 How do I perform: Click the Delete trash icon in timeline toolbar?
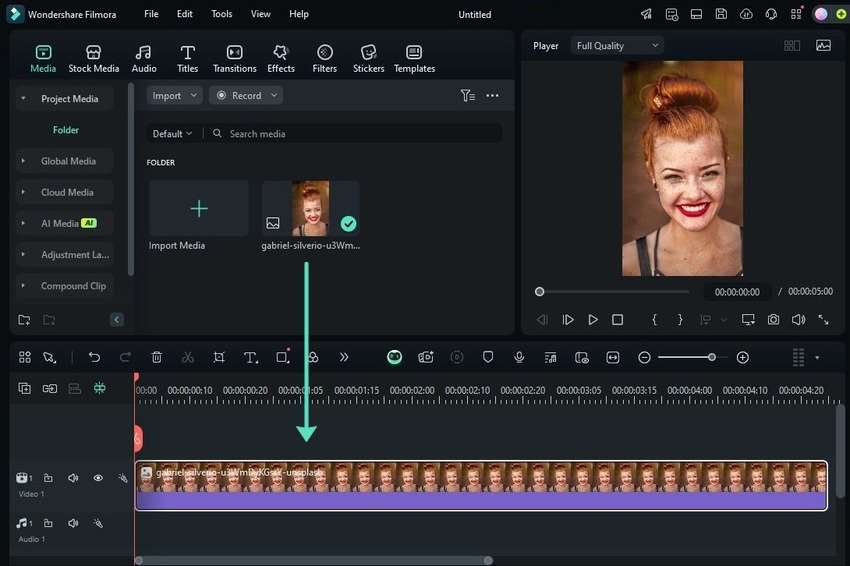157,357
